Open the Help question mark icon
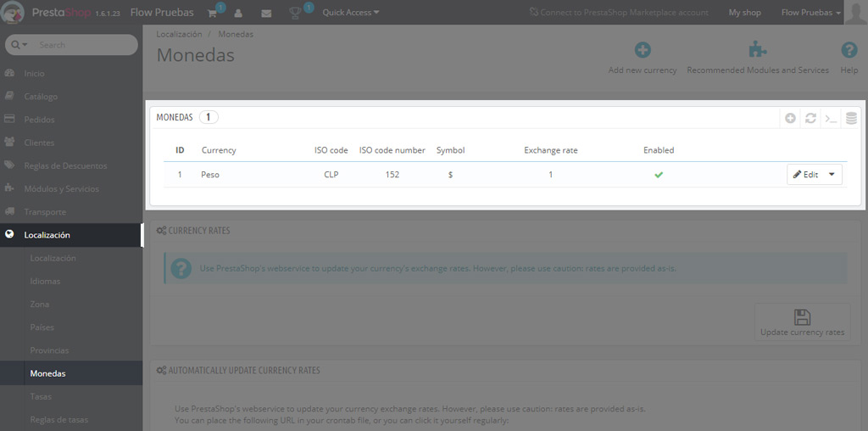 coord(849,50)
